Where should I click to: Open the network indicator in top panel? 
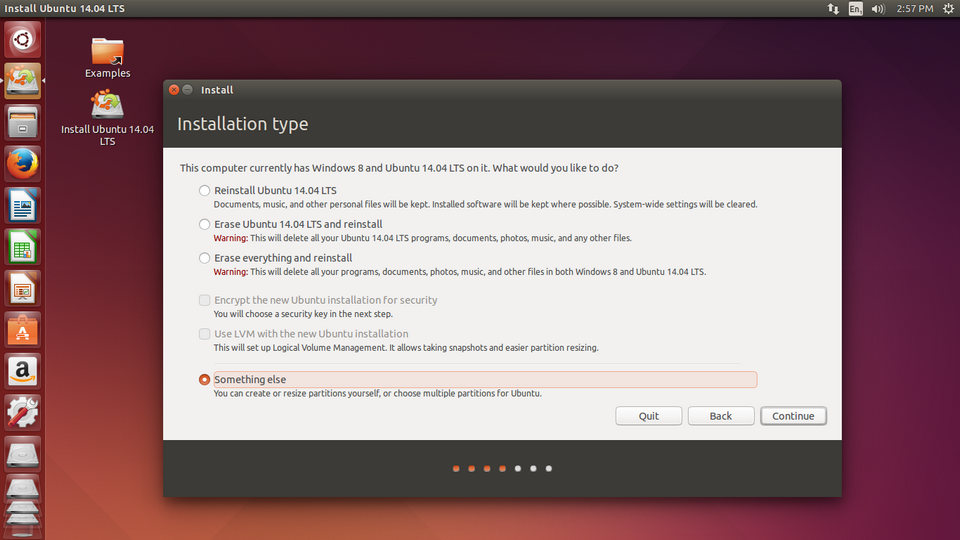(833, 9)
